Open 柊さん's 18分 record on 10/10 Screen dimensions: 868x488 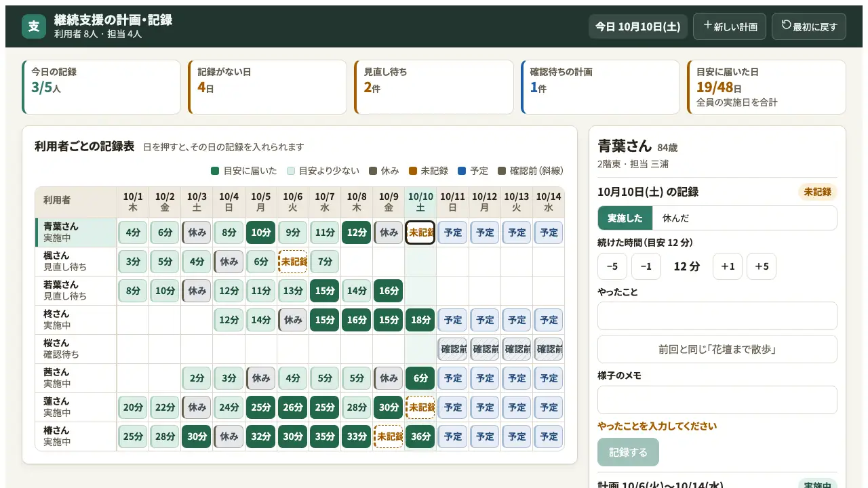click(420, 320)
